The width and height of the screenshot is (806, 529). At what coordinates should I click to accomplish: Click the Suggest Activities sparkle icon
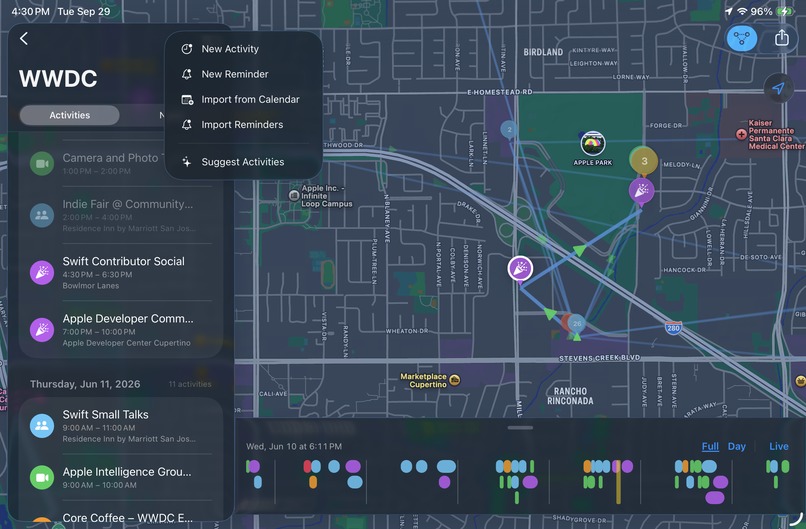click(187, 162)
